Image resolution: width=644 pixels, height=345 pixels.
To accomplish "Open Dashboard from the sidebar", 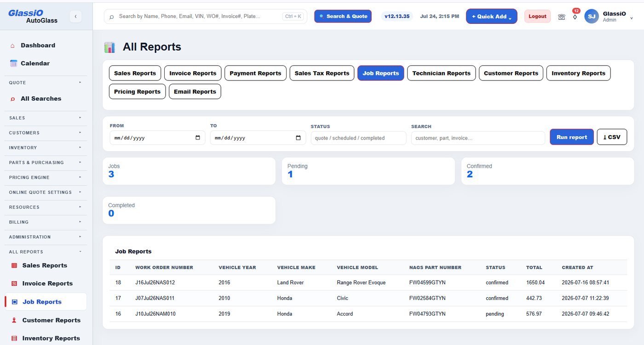I will 38,45.
